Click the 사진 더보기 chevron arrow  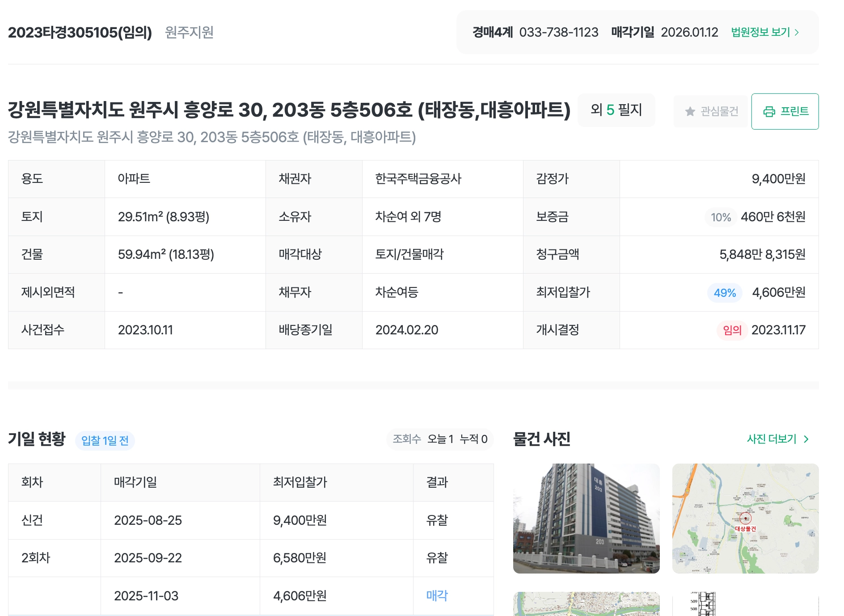806,439
